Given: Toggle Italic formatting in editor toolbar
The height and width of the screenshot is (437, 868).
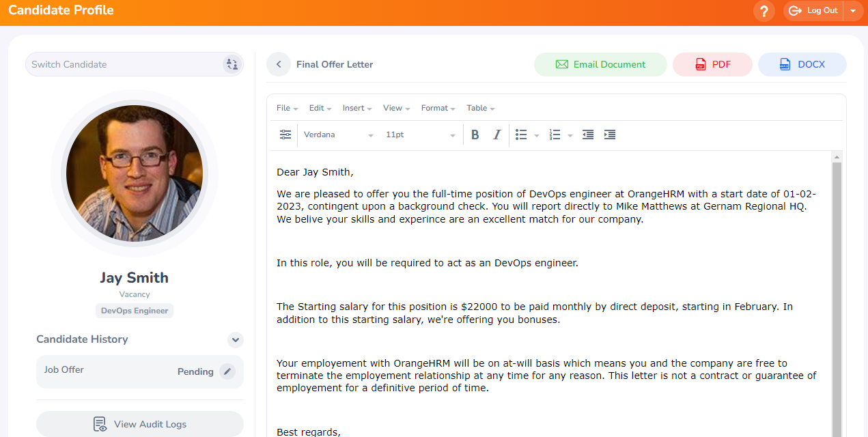Looking at the screenshot, I should [497, 135].
